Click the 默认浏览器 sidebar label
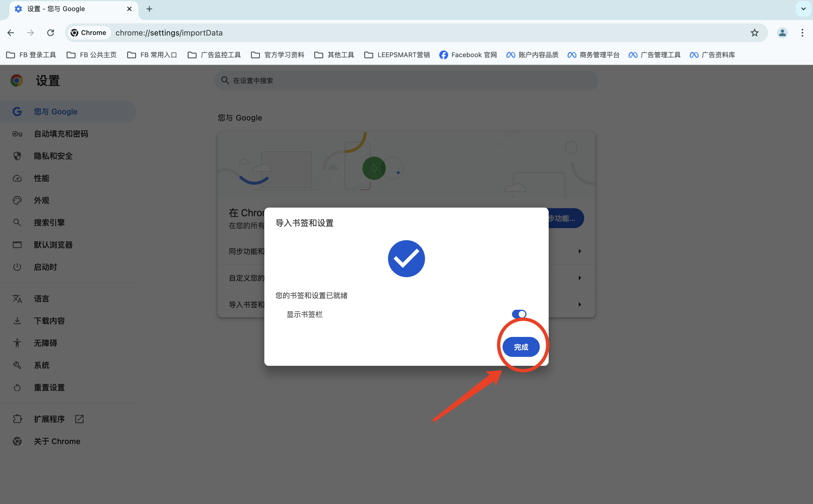The image size is (813, 504). click(x=53, y=245)
